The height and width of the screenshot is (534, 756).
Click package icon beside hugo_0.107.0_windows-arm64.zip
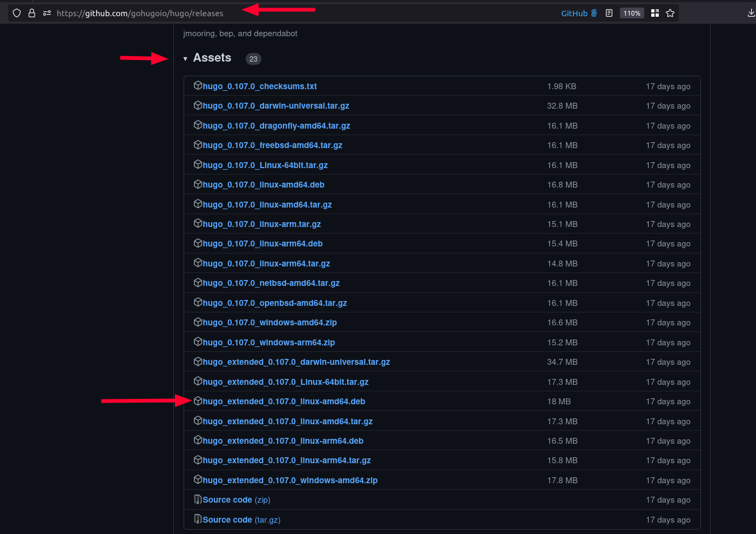[198, 342]
